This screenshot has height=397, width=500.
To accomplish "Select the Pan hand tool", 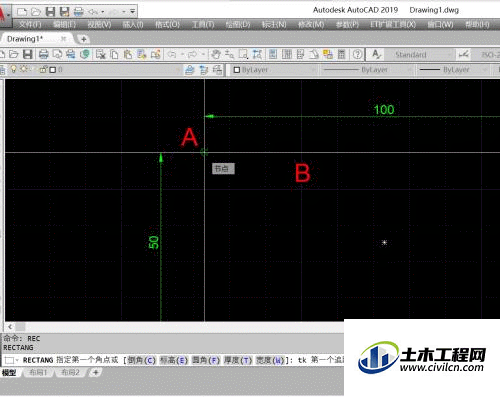I will (x=216, y=54).
